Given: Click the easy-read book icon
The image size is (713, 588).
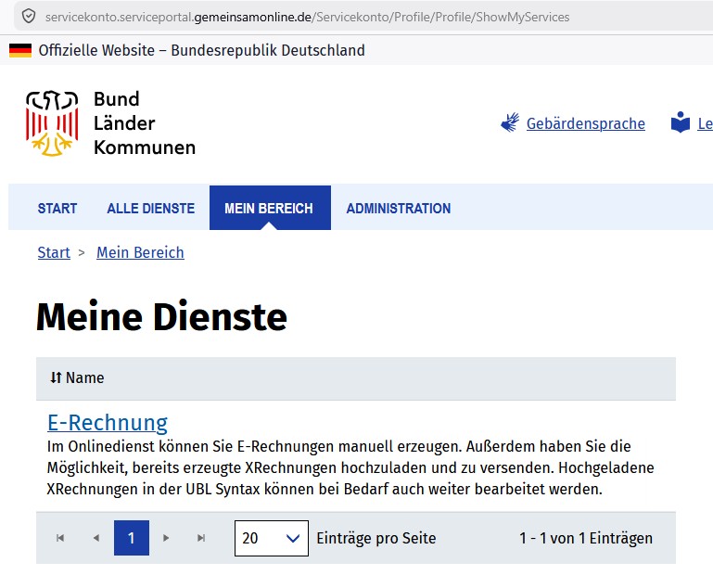Looking at the screenshot, I should click(x=681, y=122).
